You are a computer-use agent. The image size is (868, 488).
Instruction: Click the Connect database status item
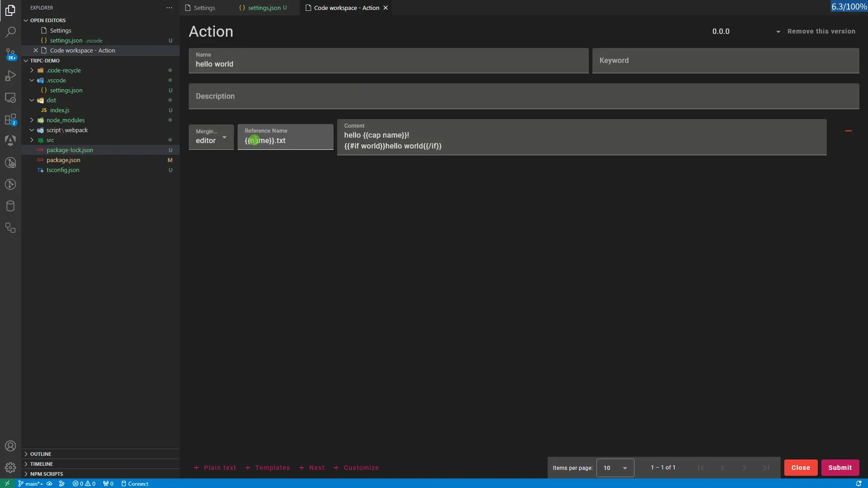(135, 483)
